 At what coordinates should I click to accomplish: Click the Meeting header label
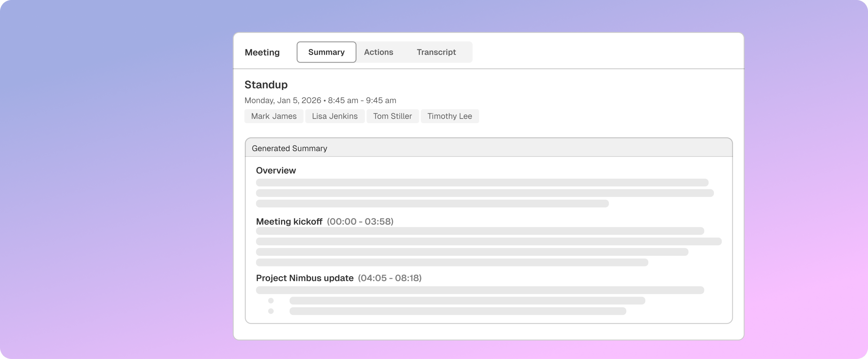coord(262,53)
